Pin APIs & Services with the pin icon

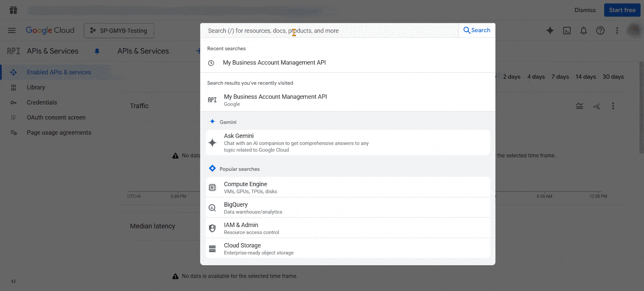coord(97,51)
